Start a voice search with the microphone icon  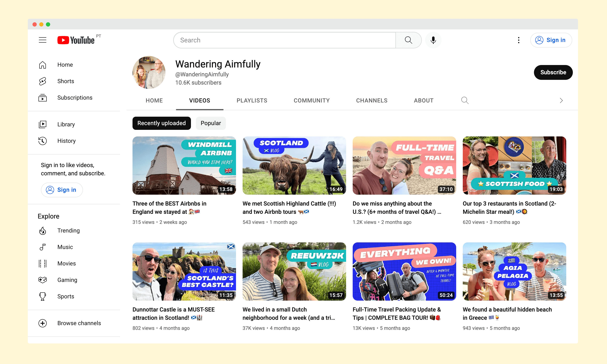[x=433, y=40]
